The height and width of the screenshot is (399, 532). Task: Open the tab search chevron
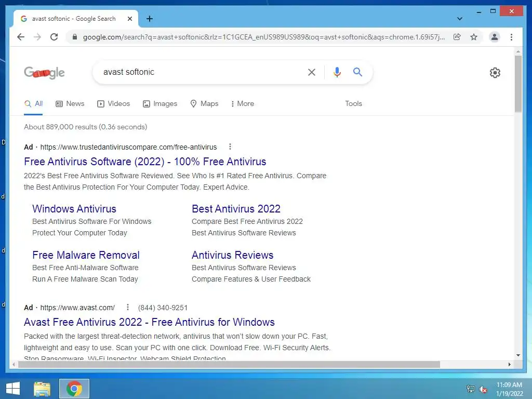(x=460, y=19)
